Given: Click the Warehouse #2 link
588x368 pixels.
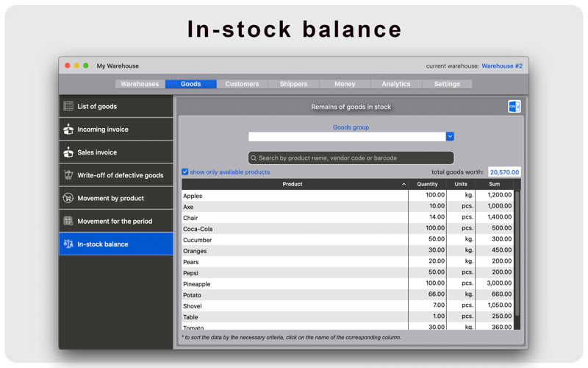Looking at the screenshot, I should pos(502,66).
